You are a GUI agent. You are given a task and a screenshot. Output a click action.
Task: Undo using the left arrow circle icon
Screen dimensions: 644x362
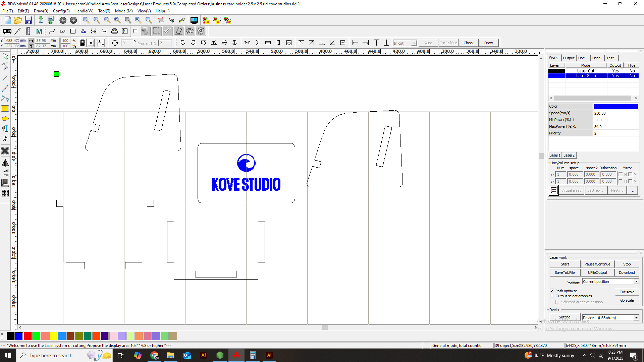click(x=63, y=20)
